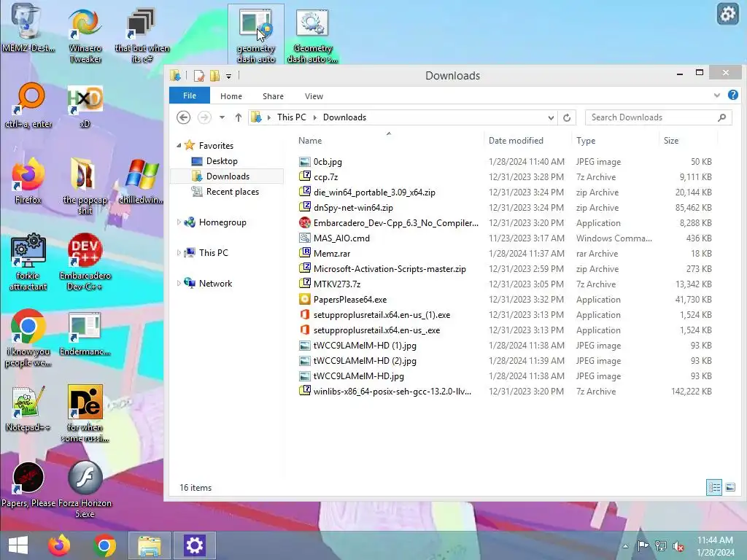Click New folder icon in quick access toolbar

point(215,75)
